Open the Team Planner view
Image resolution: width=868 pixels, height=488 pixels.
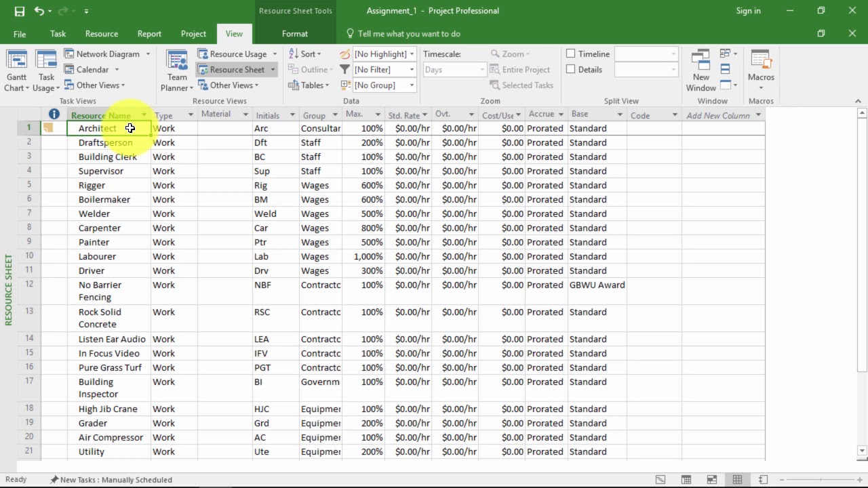[177, 70]
